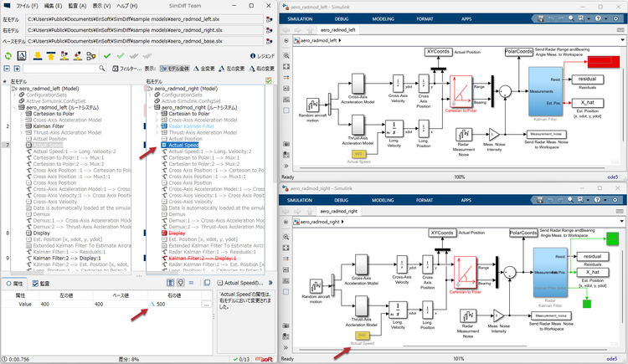628x364 pixels.
Task: Click the lightbulb hint icon in properties
Action: [x=181, y=283]
